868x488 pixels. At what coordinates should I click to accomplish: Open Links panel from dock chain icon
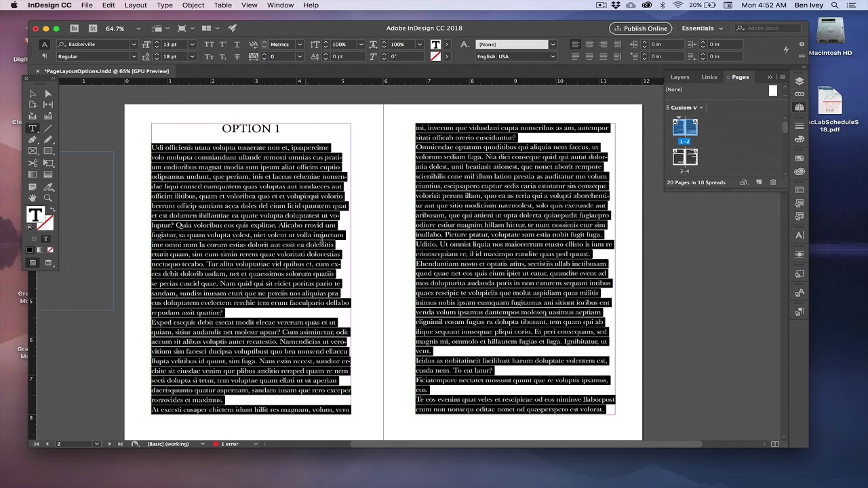click(x=800, y=94)
